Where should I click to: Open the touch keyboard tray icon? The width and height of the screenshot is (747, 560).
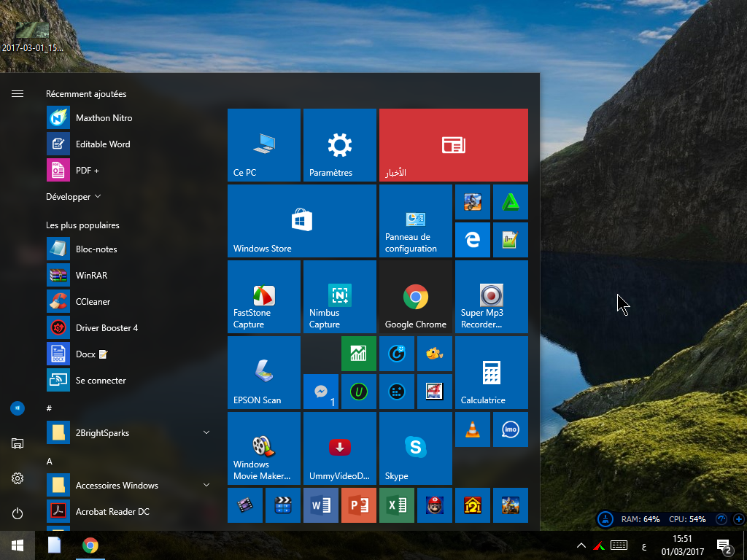click(619, 545)
